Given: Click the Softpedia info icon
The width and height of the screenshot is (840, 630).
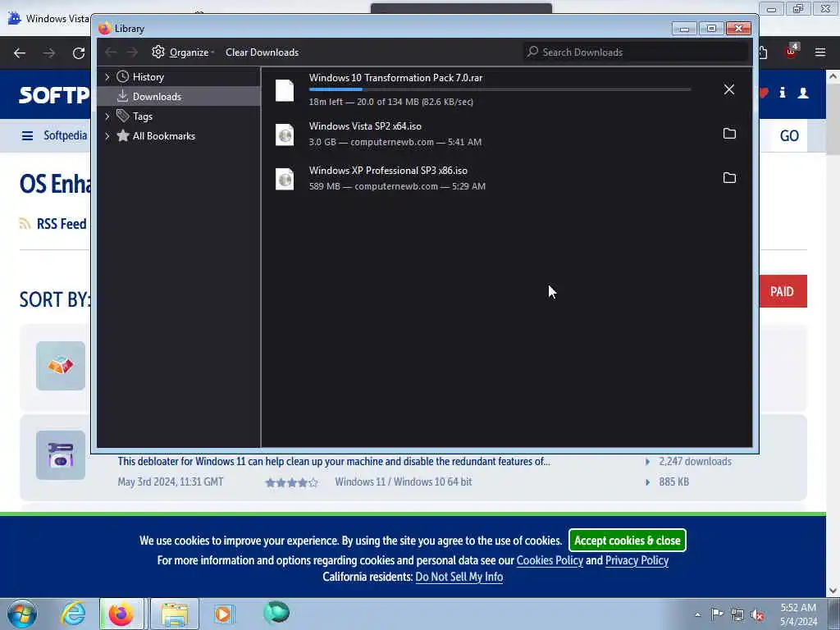Looking at the screenshot, I should pyautogui.click(x=783, y=93).
